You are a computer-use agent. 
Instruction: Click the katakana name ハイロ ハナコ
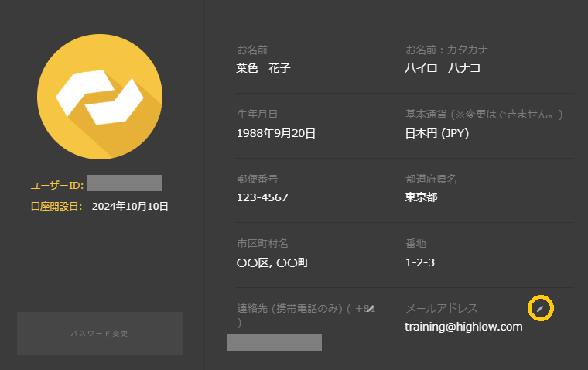pyautogui.click(x=443, y=68)
